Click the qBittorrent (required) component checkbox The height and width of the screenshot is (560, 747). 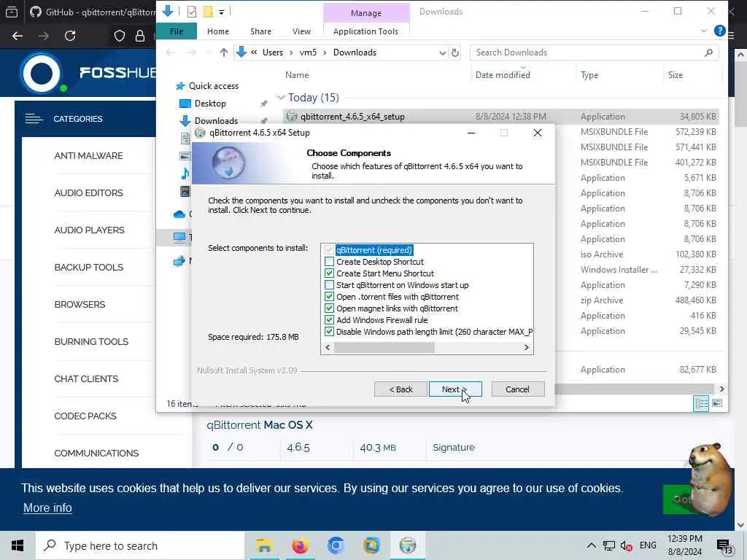(x=329, y=250)
